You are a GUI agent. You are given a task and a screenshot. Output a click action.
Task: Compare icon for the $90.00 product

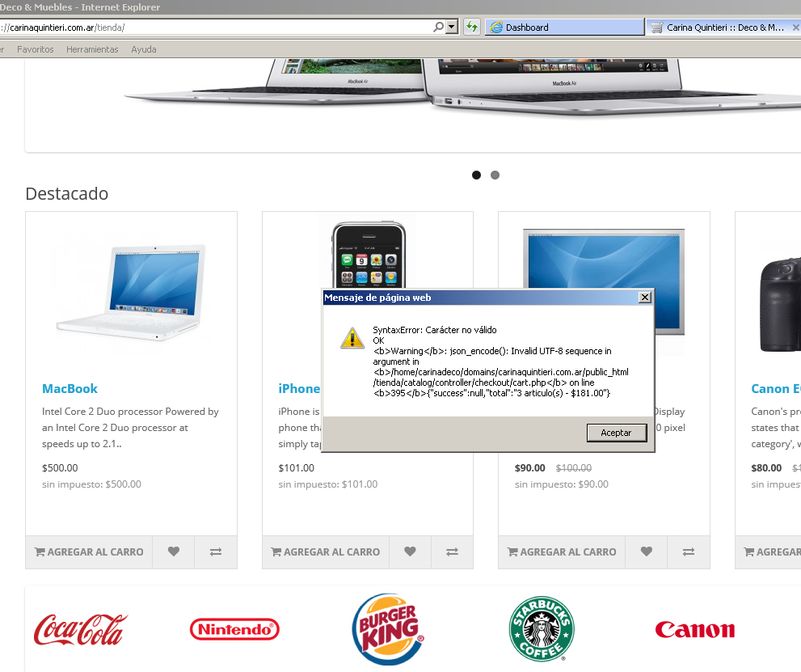pos(689,552)
